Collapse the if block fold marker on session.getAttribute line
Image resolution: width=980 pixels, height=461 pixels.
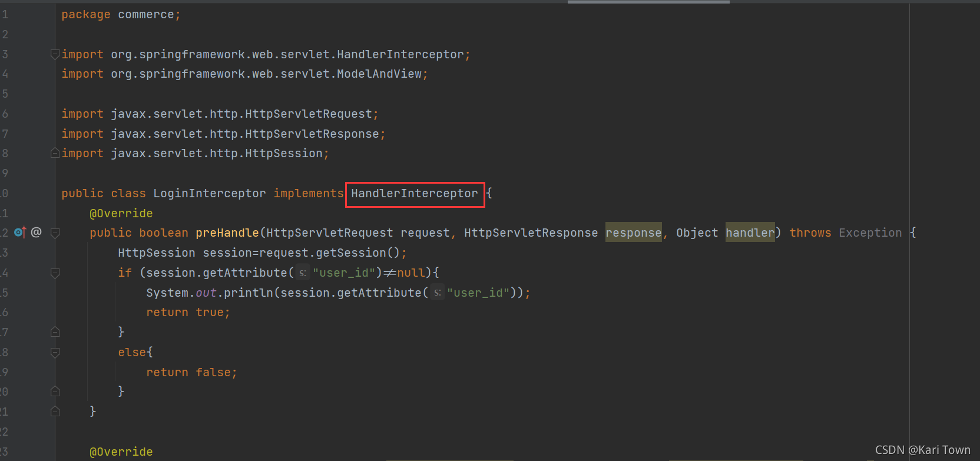click(55, 273)
